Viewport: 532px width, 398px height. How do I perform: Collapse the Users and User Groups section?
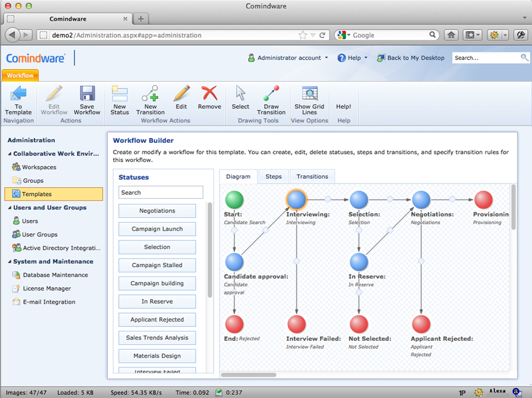coord(10,208)
